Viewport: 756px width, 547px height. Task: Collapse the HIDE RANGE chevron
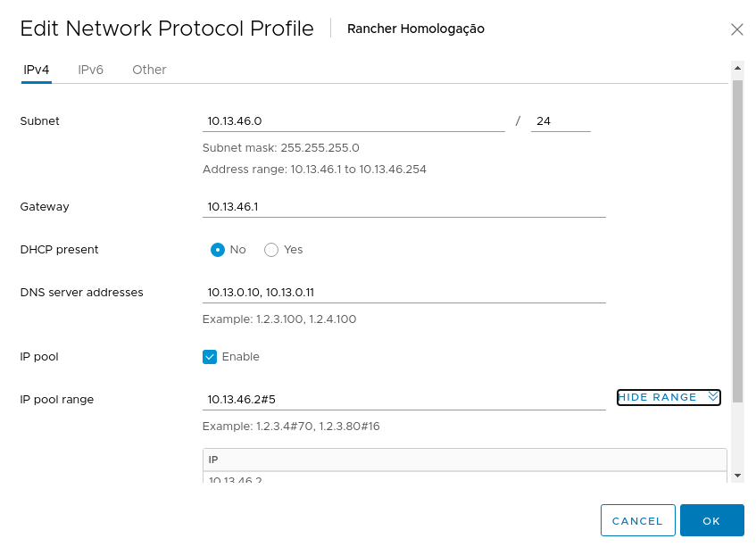[710, 397]
